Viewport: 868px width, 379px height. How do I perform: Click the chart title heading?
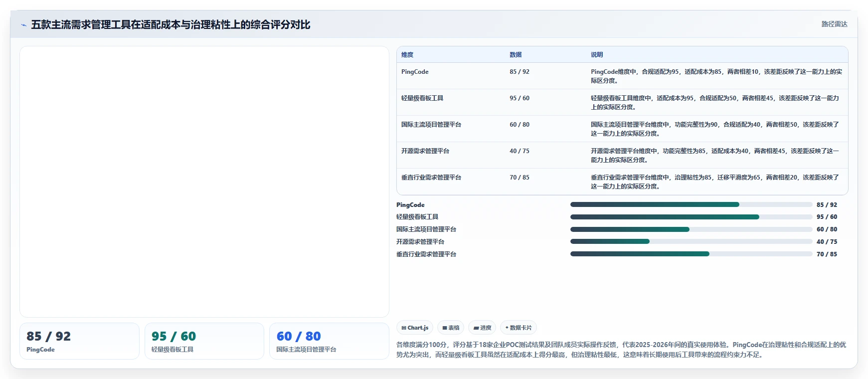pos(171,25)
